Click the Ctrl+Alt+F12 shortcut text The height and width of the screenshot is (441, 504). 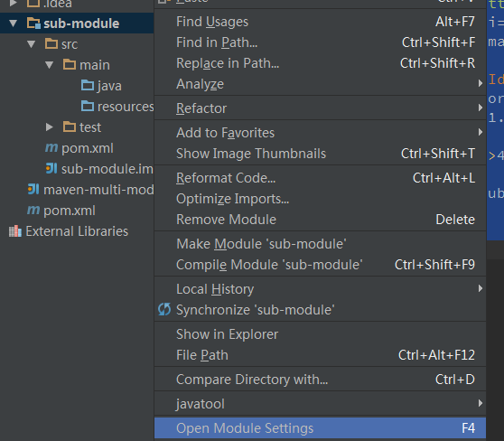(436, 355)
